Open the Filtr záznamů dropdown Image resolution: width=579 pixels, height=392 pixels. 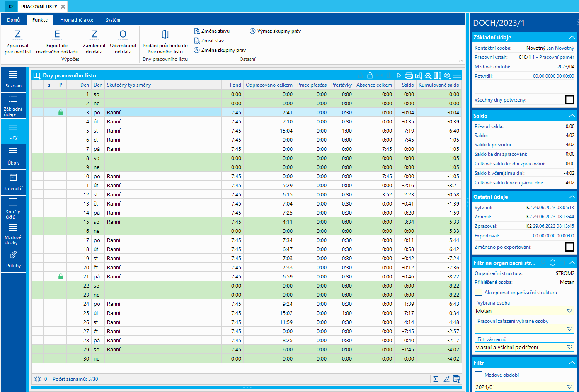(569, 347)
